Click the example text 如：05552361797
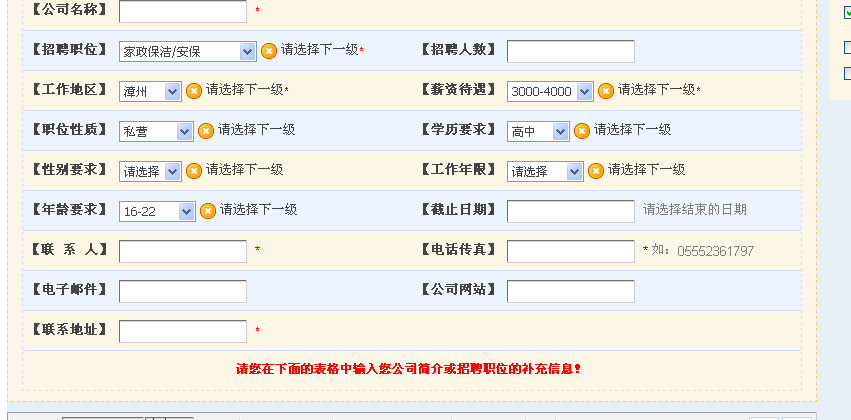 click(x=702, y=251)
